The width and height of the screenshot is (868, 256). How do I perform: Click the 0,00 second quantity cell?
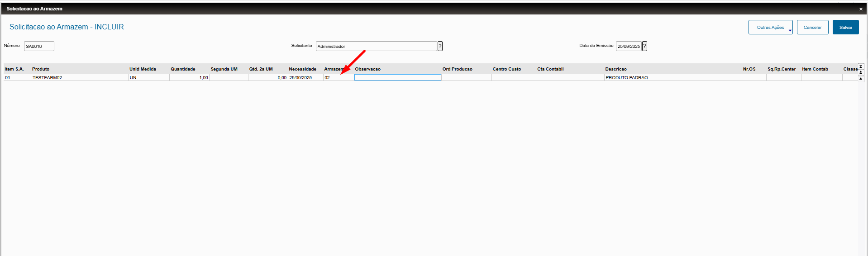pos(268,78)
